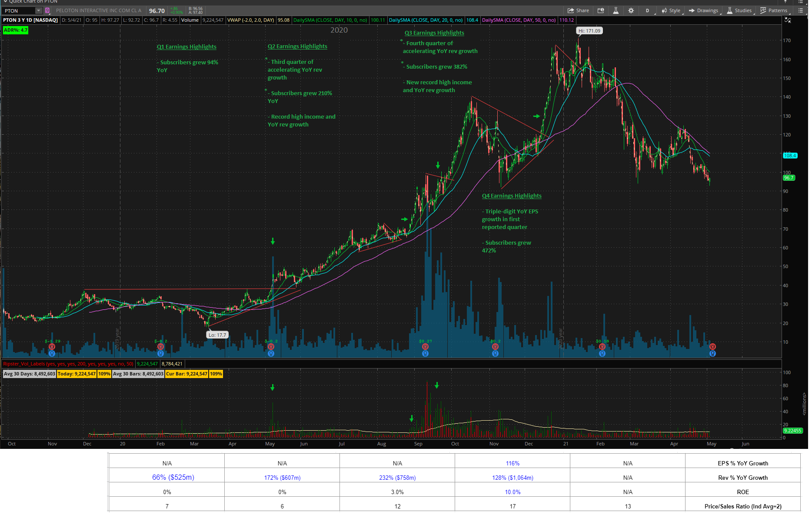The width and height of the screenshot is (812, 518).
Task: Open the list menu icon right of Patterns
Action: [800, 10]
